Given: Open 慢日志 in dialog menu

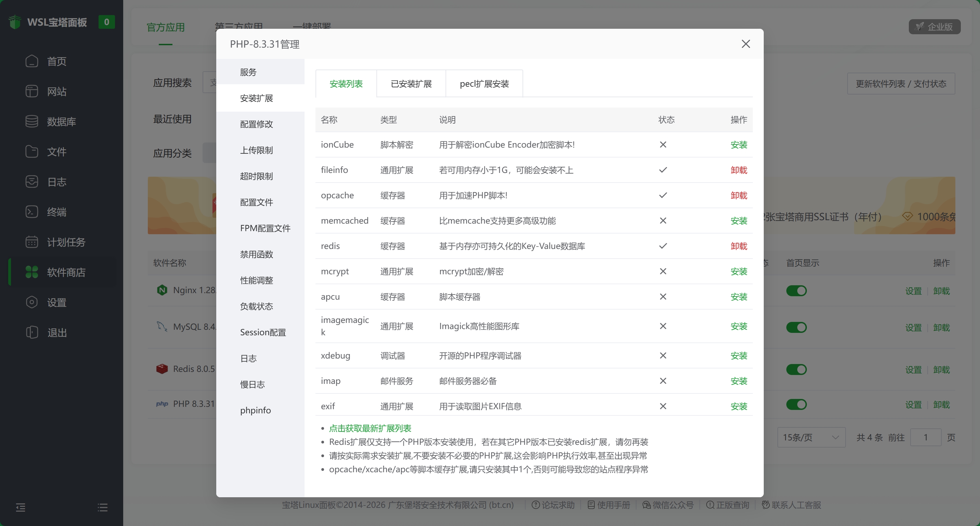Looking at the screenshot, I should tap(260, 385).
